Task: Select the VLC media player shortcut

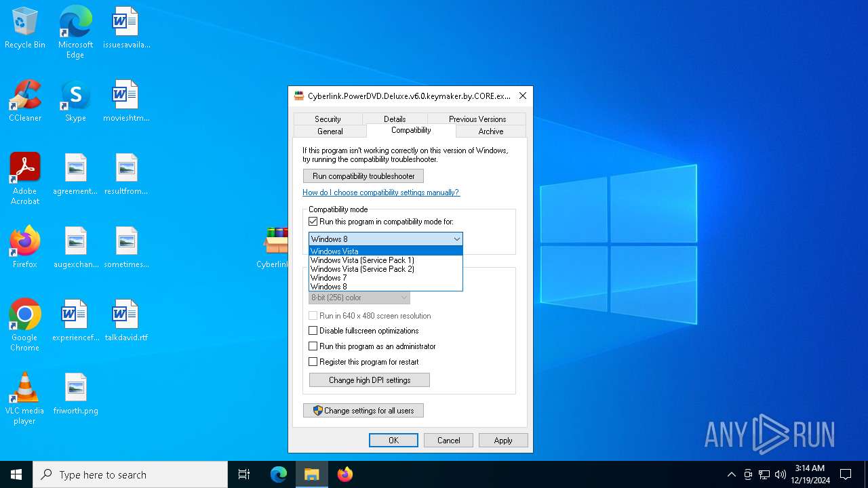Action: (x=25, y=399)
